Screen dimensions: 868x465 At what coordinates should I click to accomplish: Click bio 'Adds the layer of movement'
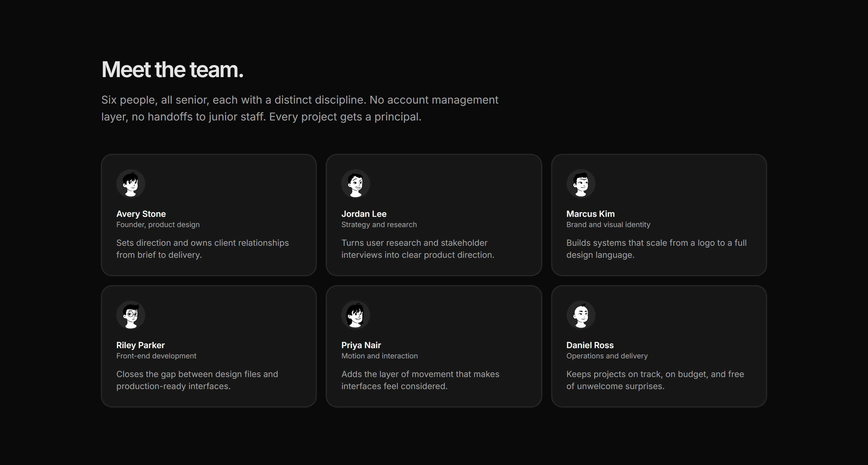(x=420, y=380)
